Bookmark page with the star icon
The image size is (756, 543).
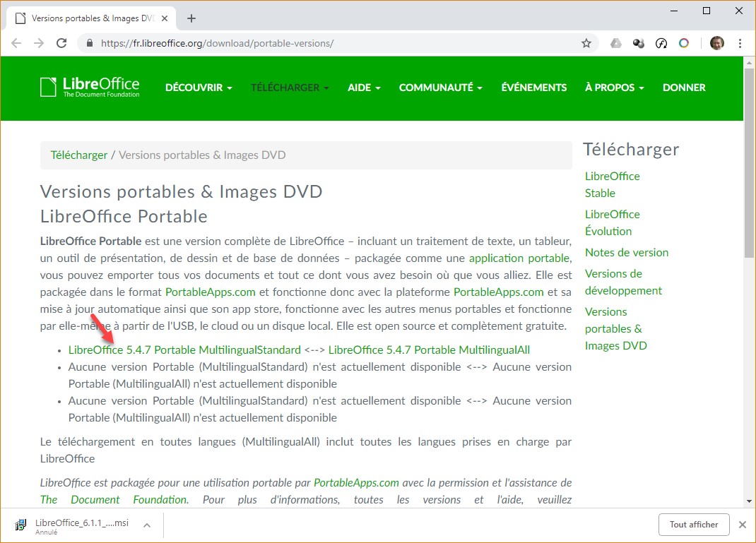pos(586,43)
